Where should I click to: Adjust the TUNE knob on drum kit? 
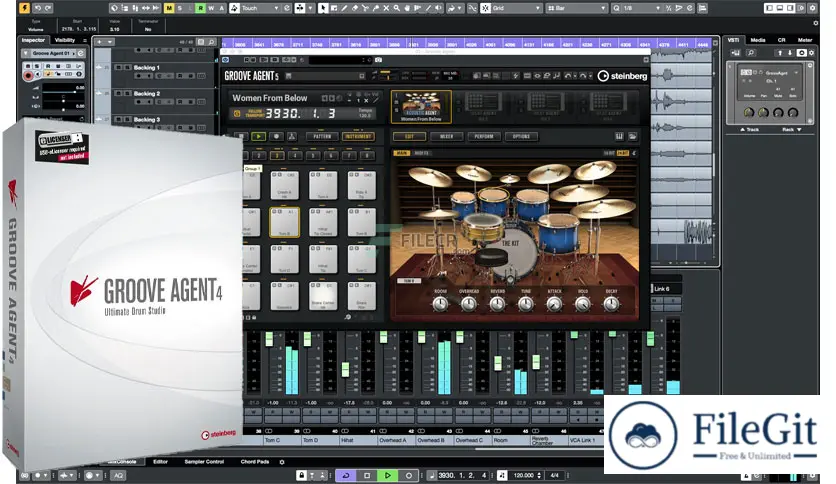[x=526, y=304]
